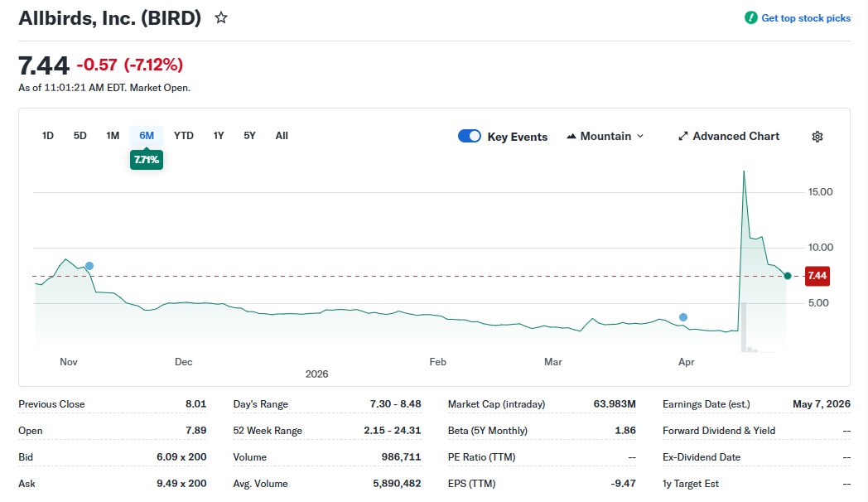868x502 pixels.
Task: Select the 1Y time range
Action: [x=218, y=135]
